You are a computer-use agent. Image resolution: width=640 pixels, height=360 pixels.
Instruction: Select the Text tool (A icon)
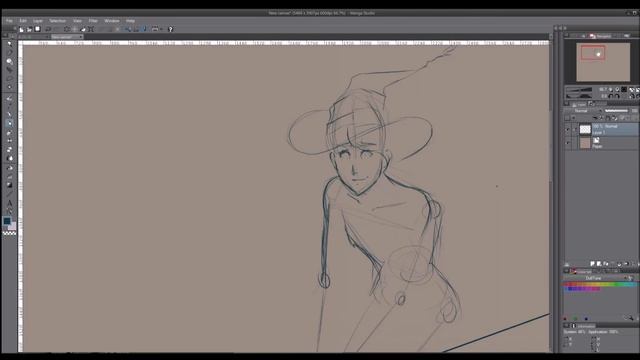pos(9,203)
